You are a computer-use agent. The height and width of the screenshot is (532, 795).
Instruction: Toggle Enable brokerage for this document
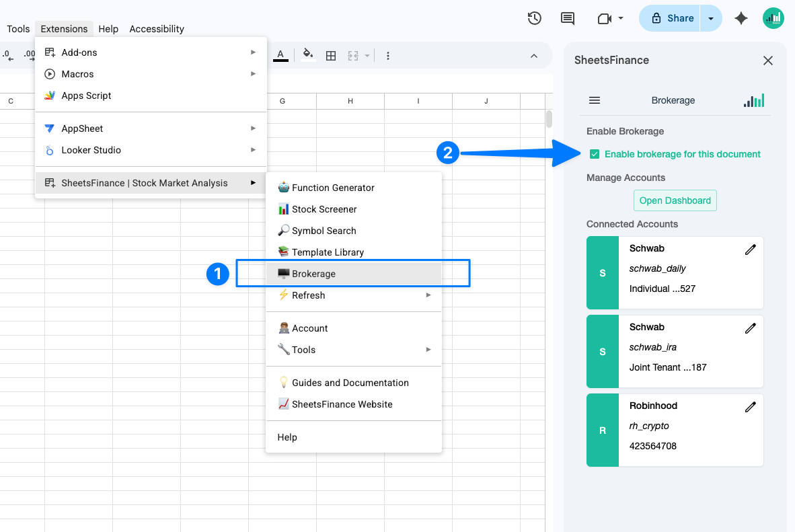coord(594,154)
